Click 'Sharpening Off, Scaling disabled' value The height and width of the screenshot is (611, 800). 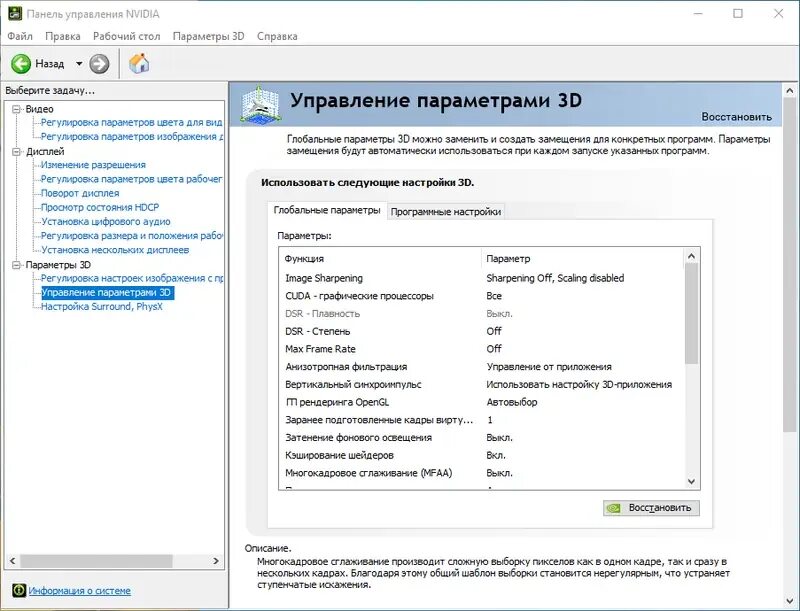point(555,278)
